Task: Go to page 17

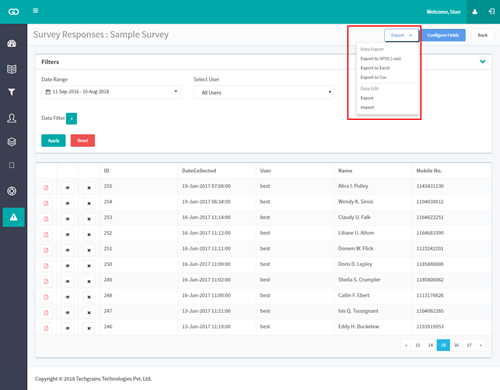Action: [x=469, y=345]
